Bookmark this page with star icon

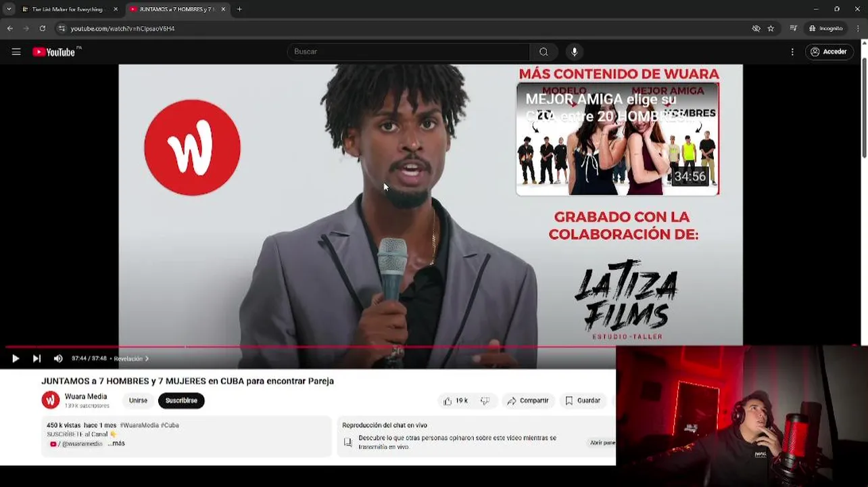click(x=771, y=28)
